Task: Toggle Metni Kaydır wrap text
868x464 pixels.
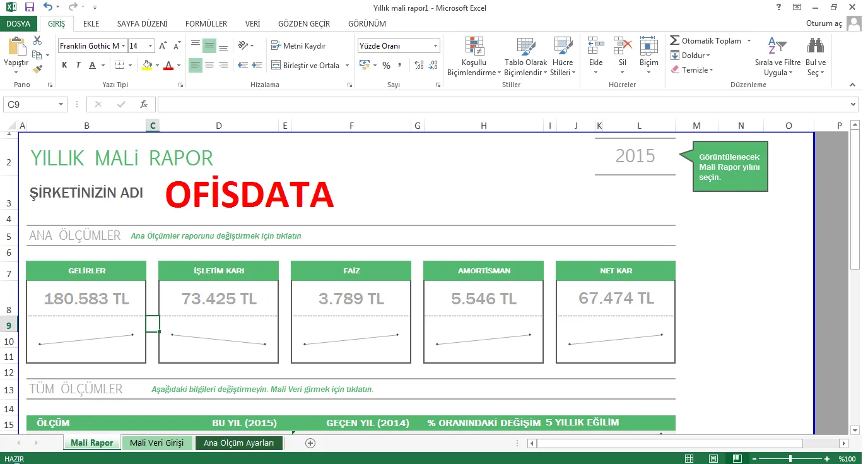Action: (x=298, y=45)
